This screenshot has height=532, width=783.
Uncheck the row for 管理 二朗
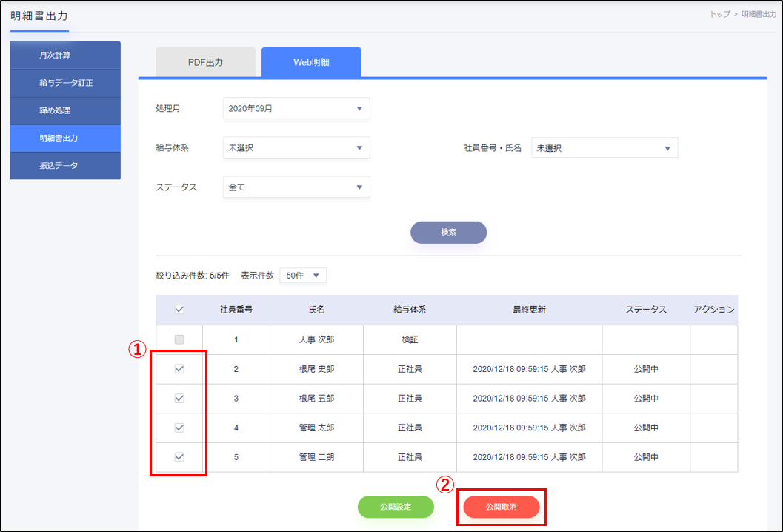pos(179,457)
